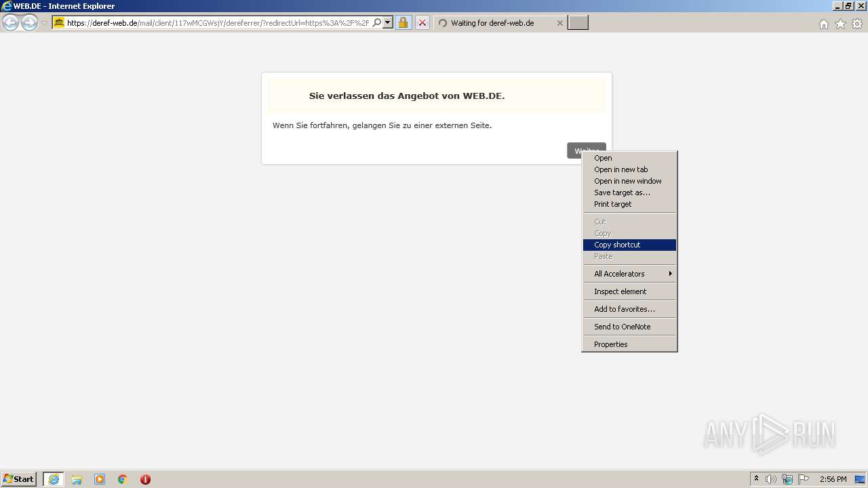868x488 pixels.
Task: Select the 'Waiting for deref-web.de' tab
Action: pyautogui.click(x=500, y=22)
